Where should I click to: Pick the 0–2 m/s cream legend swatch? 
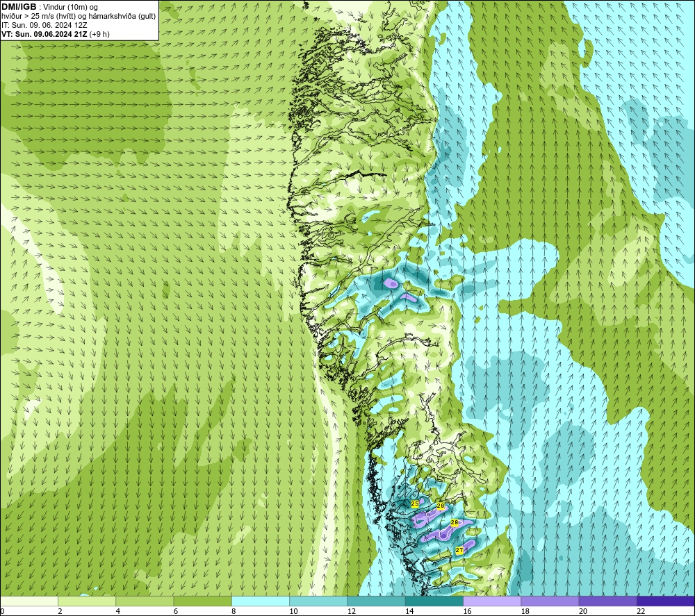(x=29, y=601)
